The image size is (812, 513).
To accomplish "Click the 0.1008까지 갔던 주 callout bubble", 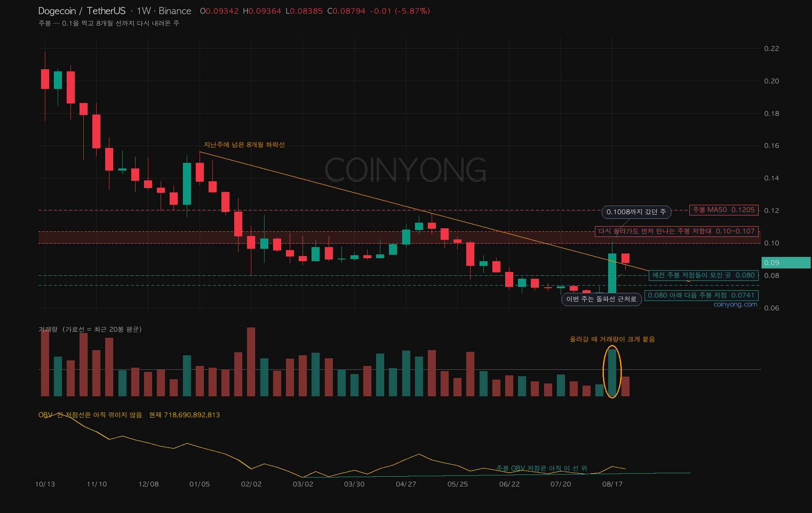I will pyautogui.click(x=636, y=212).
